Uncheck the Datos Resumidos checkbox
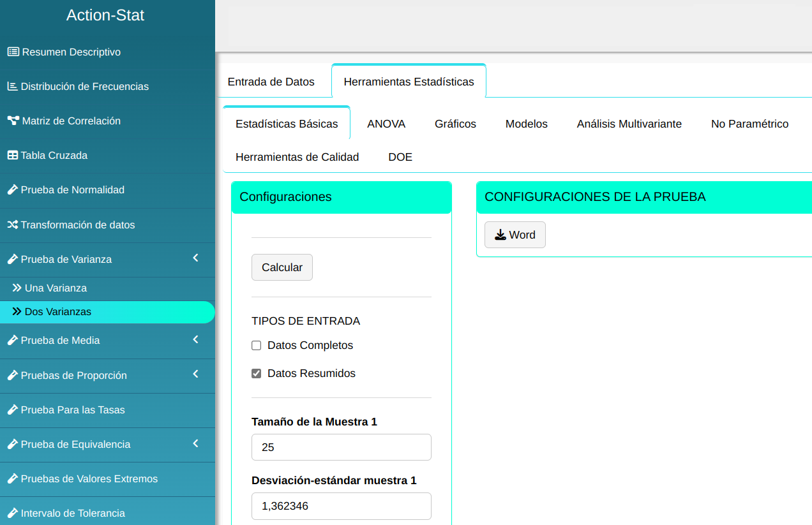 point(257,374)
